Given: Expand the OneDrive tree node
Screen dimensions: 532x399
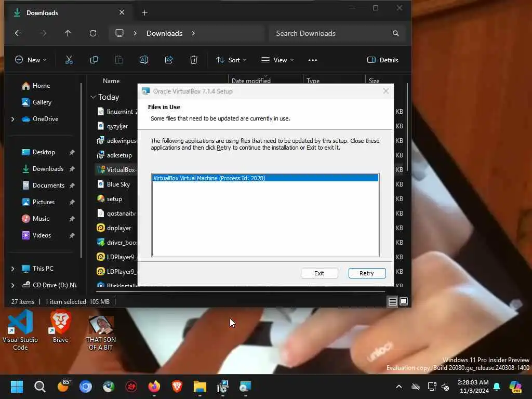Looking at the screenshot, I should 13,119.
